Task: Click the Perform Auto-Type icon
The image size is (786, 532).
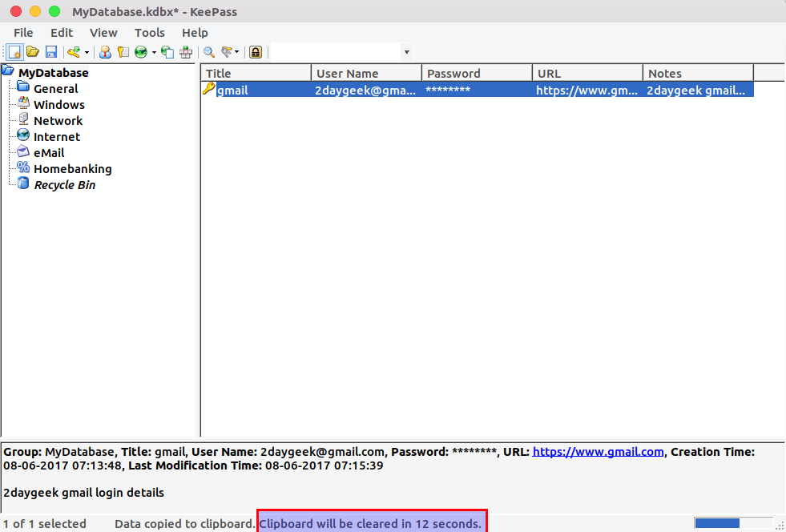Action: (x=186, y=51)
